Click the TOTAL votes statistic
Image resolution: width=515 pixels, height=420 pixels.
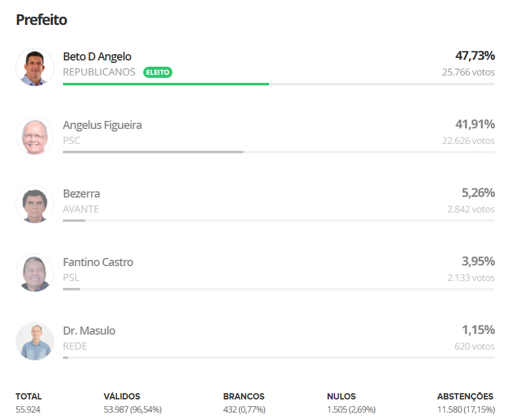tap(29, 403)
